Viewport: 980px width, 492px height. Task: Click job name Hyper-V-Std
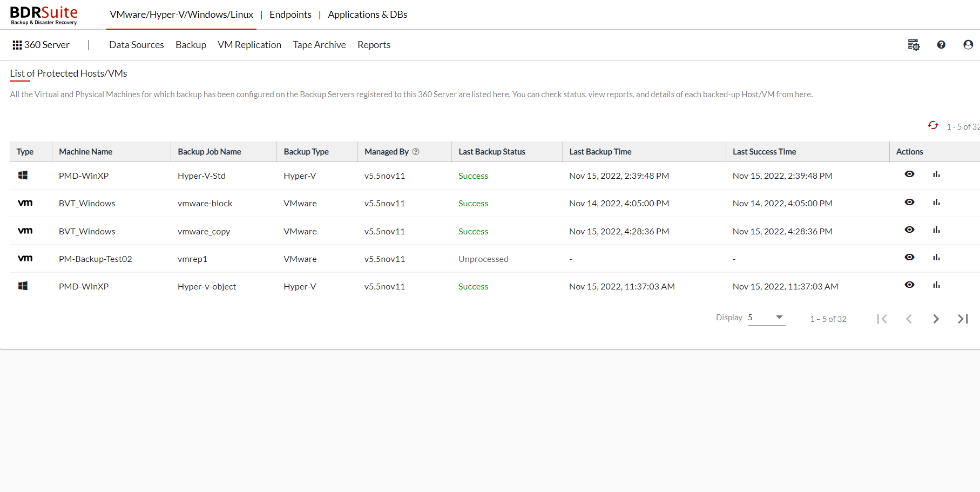(x=201, y=176)
